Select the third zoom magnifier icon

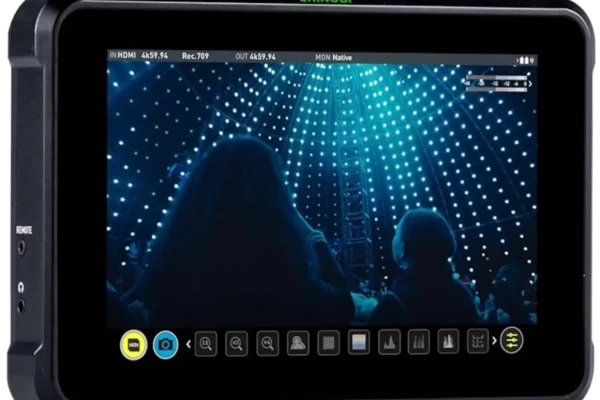pyautogui.click(x=267, y=343)
